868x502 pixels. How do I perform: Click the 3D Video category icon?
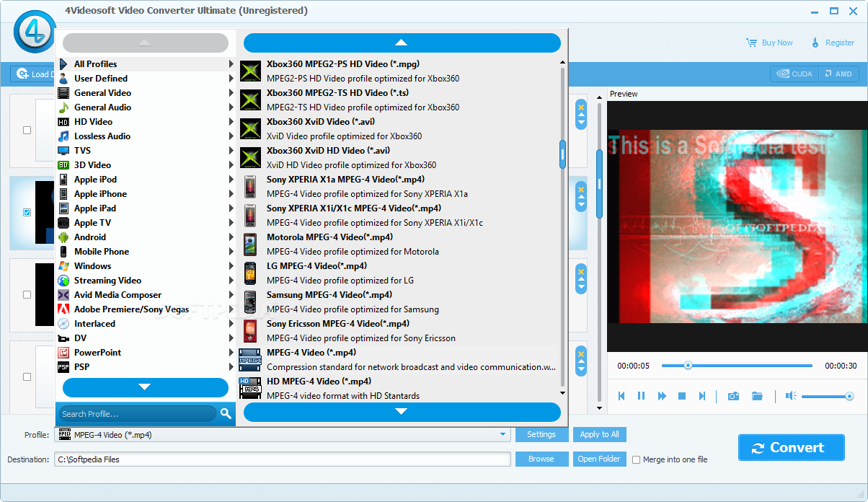point(63,165)
